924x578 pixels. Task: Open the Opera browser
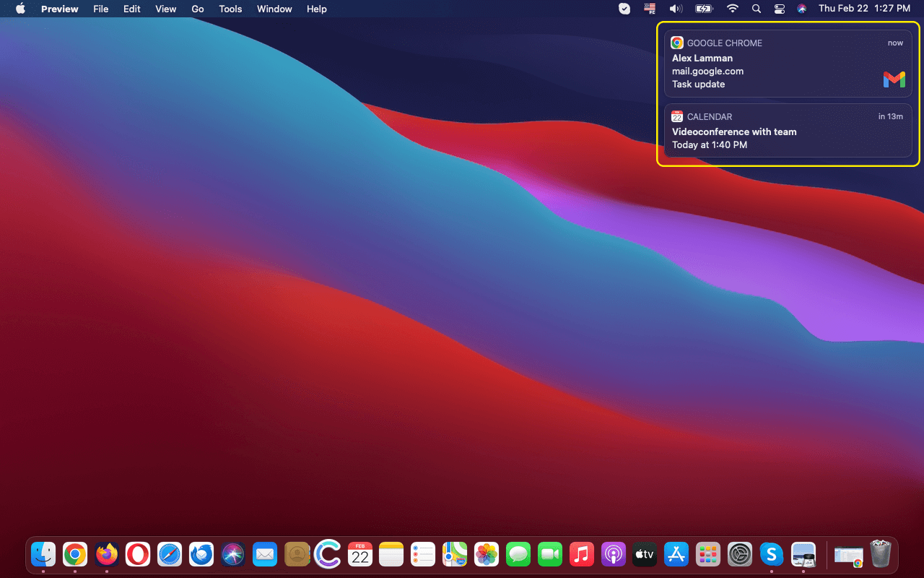pyautogui.click(x=138, y=554)
